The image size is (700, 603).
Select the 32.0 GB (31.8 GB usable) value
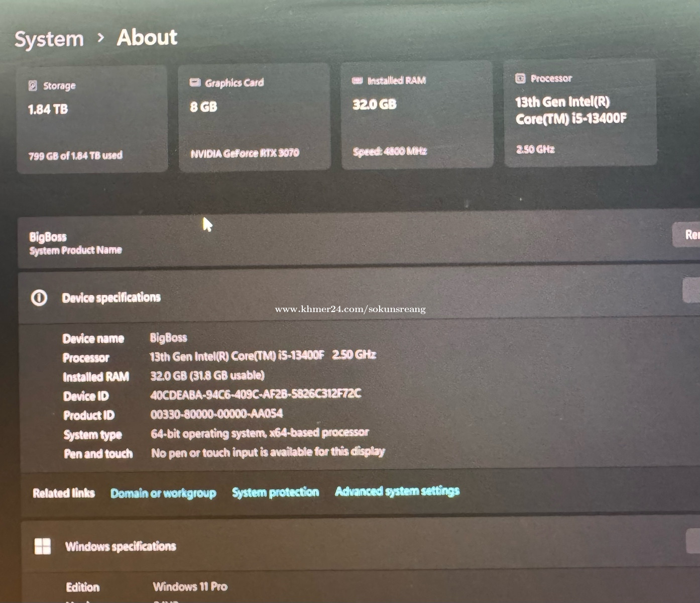[207, 375]
